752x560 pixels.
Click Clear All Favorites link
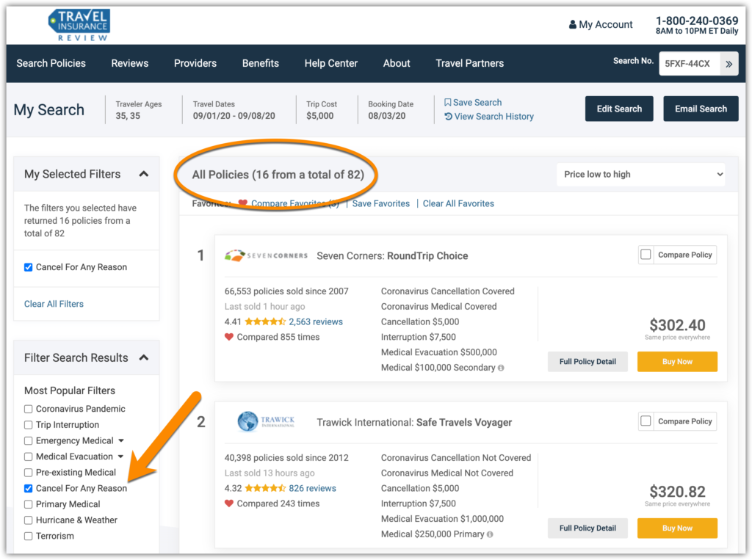(x=458, y=203)
